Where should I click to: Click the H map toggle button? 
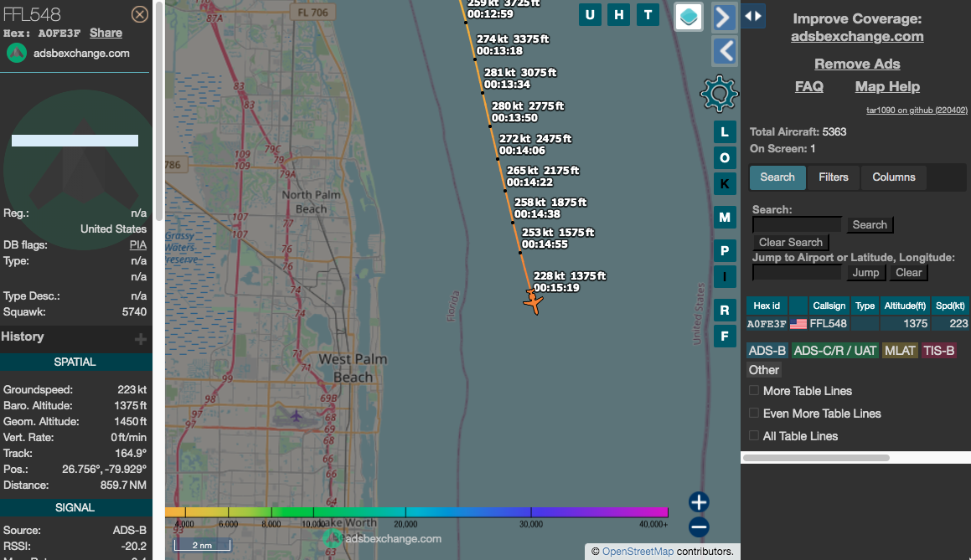618,15
